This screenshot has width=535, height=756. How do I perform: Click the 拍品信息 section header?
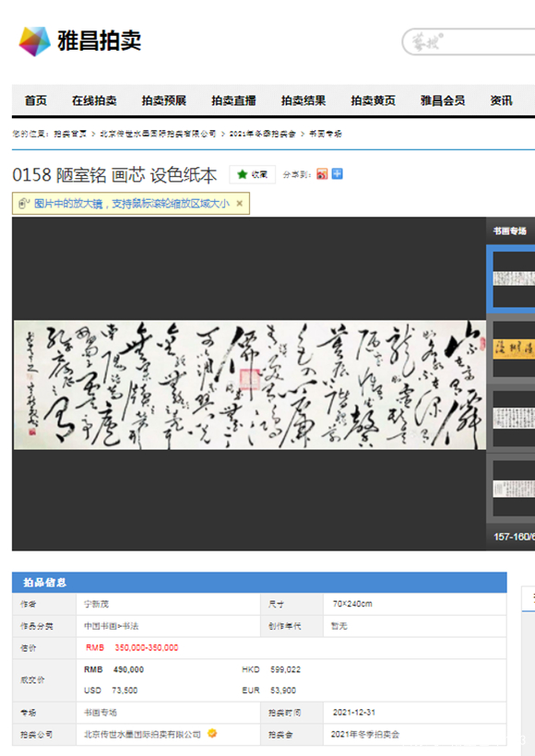point(45,583)
